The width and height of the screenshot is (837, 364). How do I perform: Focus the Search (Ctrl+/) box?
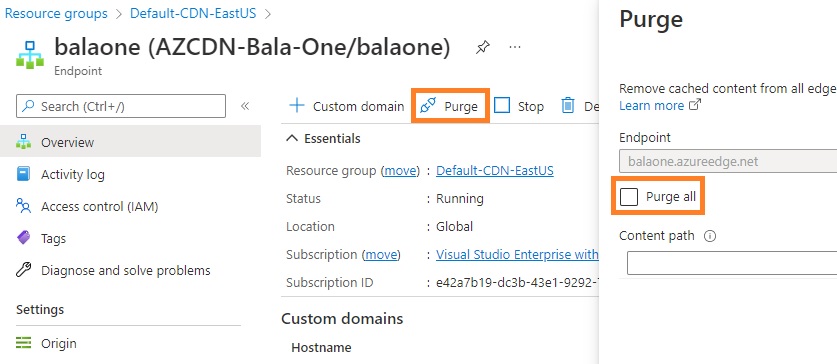[121, 106]
